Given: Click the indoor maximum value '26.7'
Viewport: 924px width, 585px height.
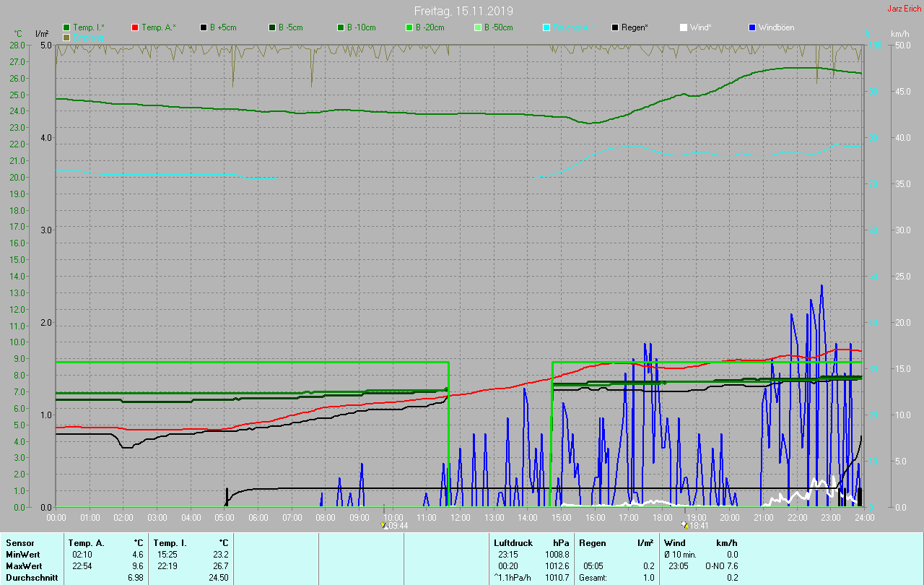Looking at the screenshot, I should (221, 566).
